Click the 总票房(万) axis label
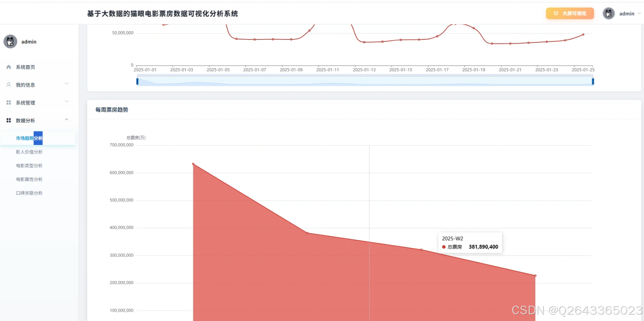The image size is (644, 321). click(x=136, y=138)
